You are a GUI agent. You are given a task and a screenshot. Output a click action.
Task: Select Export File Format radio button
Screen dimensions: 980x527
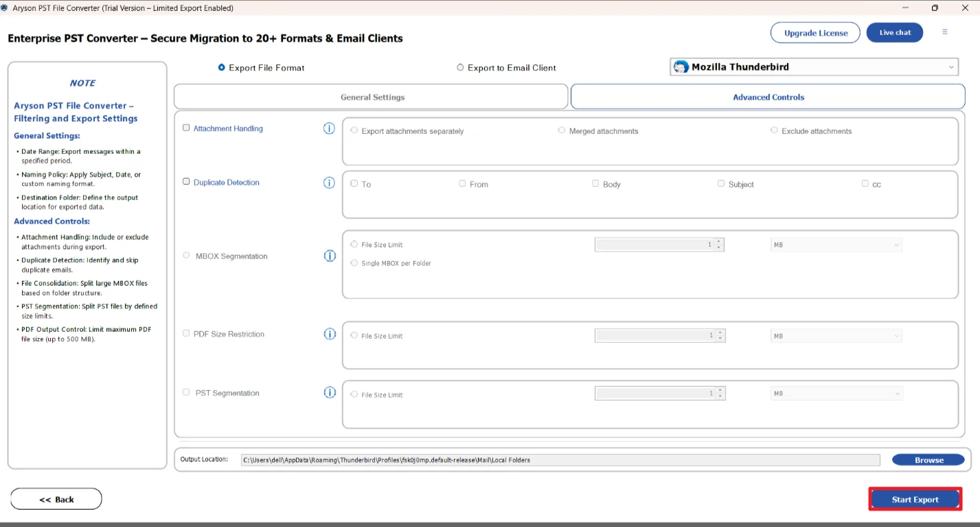coord(221,67)
